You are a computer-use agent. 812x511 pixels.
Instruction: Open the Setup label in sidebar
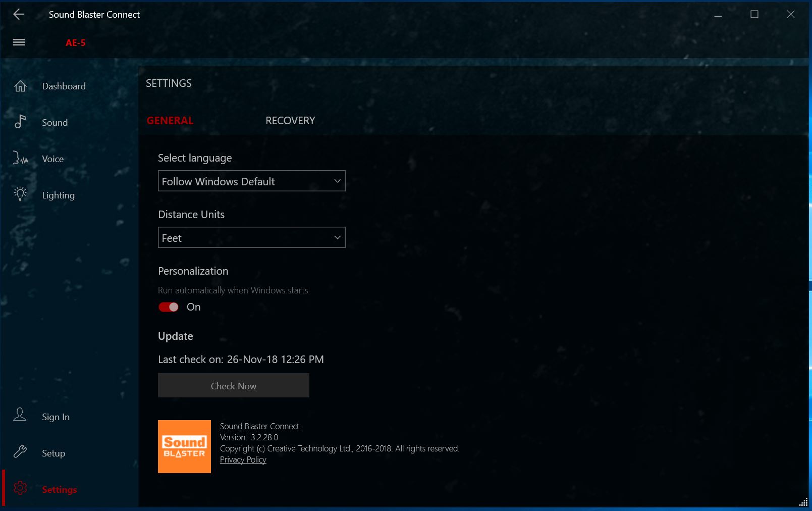[53, 453]
